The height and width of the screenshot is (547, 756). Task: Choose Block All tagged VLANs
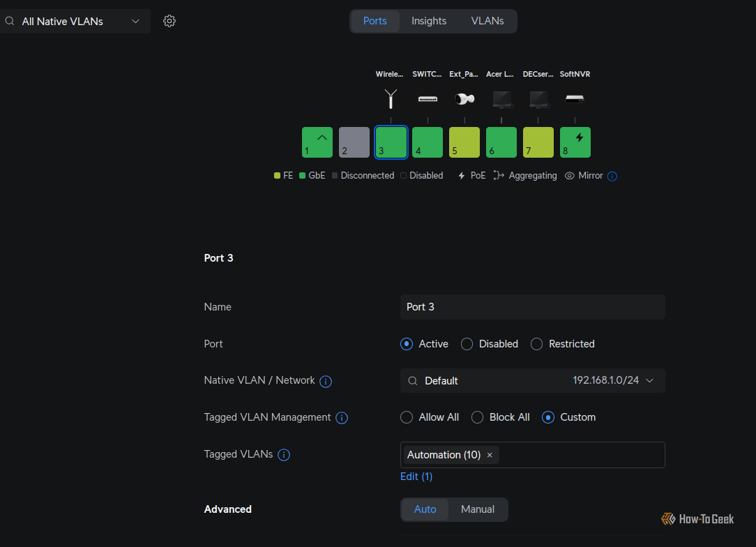[x=477, y=417]
